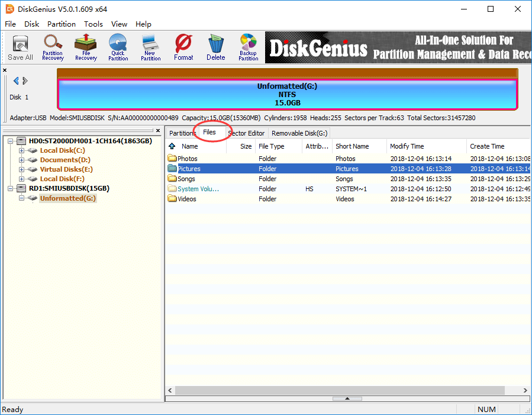Screen dimensions: 532x415
Task: Open the Backup Partition tool
Action: [x=249, y=48]
